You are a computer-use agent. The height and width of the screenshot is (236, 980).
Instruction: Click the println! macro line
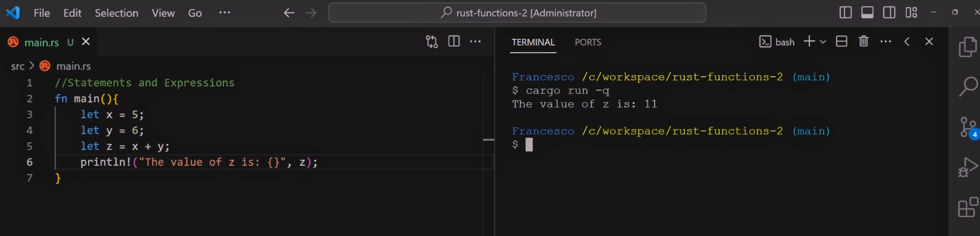[x=199, y=162]
